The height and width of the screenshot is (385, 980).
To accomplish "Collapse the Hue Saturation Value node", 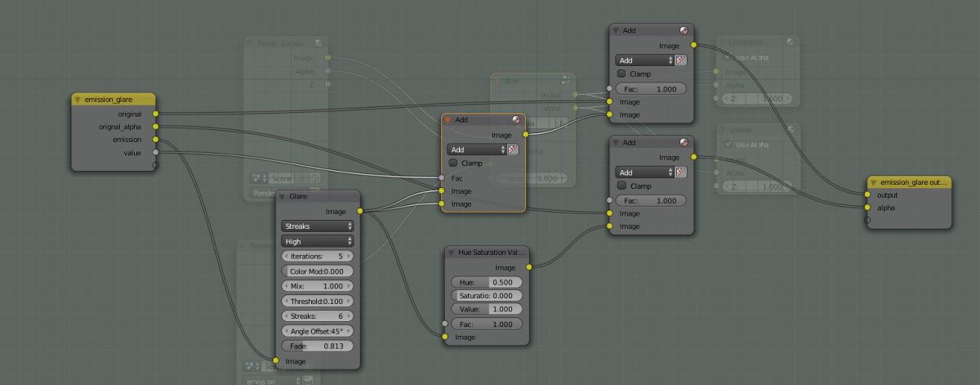I will tap(451, 252).
